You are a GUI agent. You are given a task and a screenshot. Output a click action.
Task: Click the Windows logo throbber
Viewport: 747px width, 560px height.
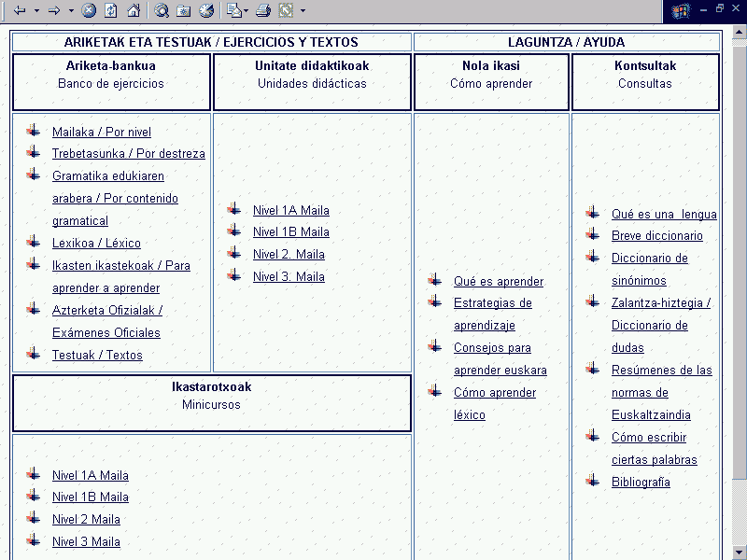(681, 10)
